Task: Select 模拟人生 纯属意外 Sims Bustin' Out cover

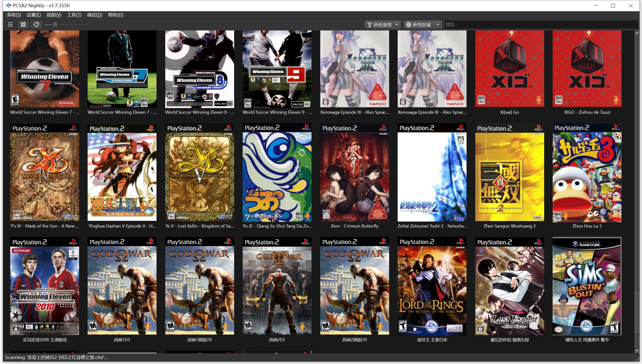Action: 587,286
